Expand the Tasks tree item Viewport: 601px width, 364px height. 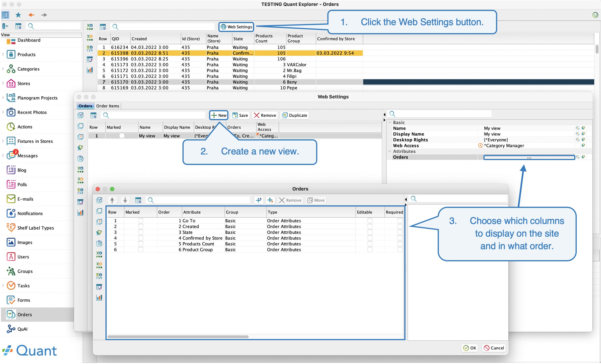[3, 285]
